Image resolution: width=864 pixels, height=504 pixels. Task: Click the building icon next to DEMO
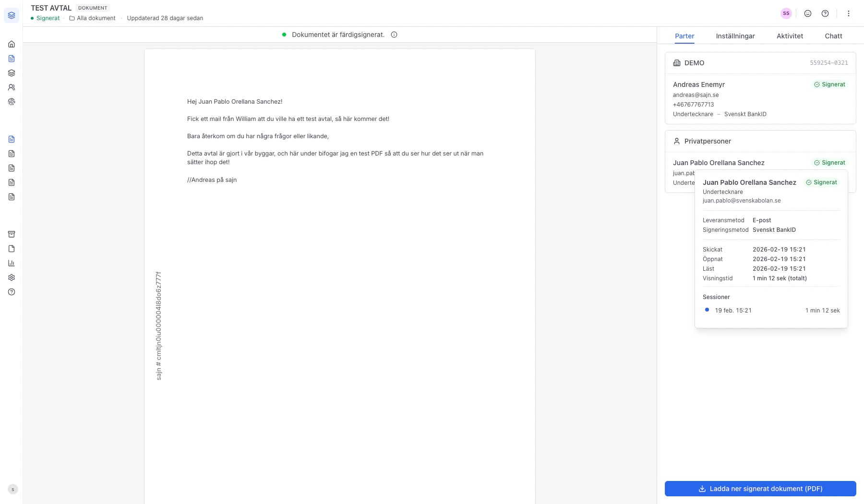pos(677,63)
